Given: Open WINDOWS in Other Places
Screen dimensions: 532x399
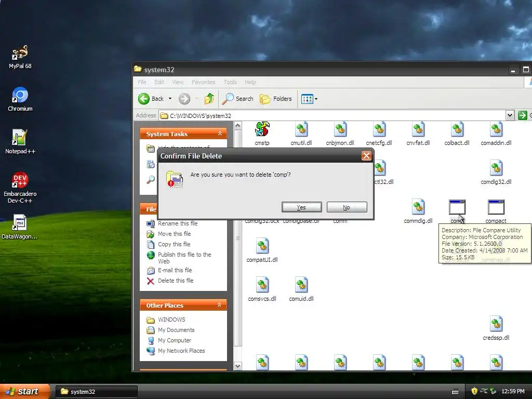Looking at the screenshot, I should tap(171, 320).
